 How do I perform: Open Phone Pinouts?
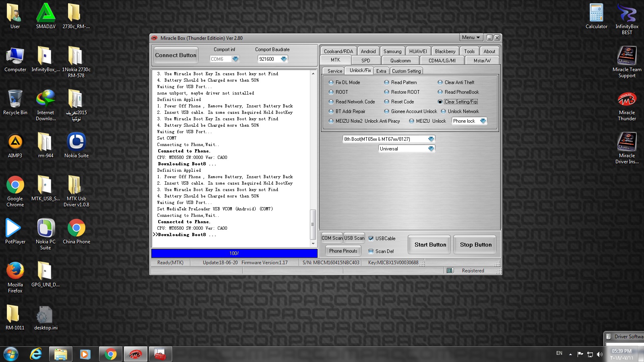coord(343,251)
